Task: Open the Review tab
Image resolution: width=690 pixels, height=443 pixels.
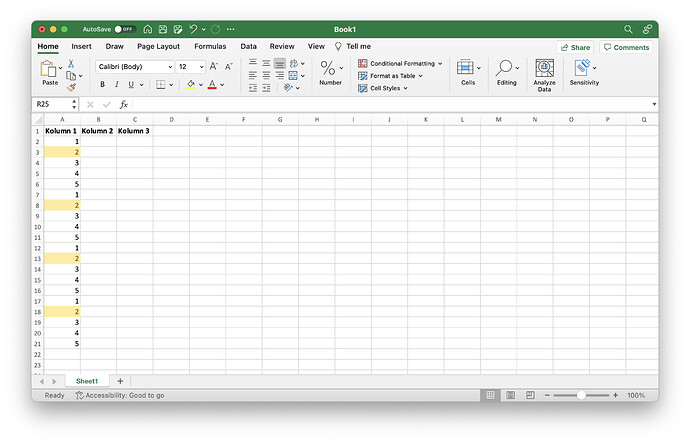Action: [282, 46]
